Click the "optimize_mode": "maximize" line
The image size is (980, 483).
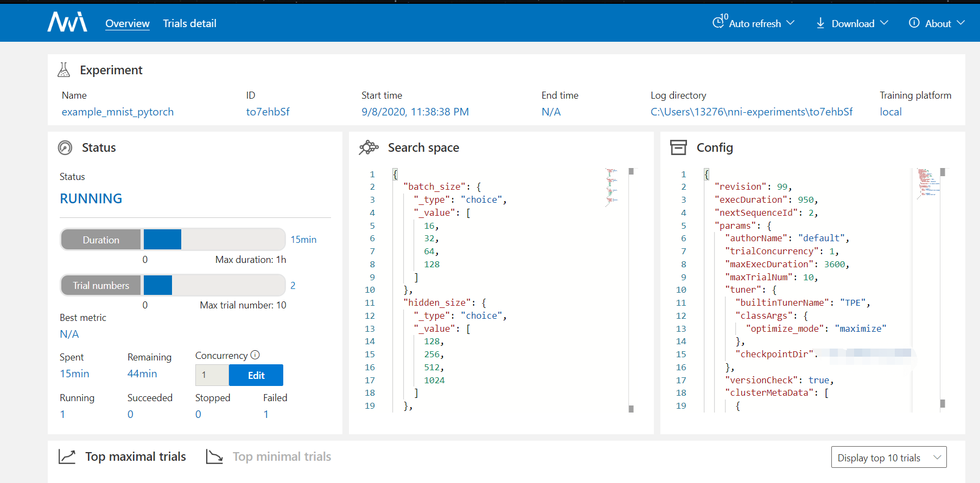pyautogui.click(x=816, y=329)
